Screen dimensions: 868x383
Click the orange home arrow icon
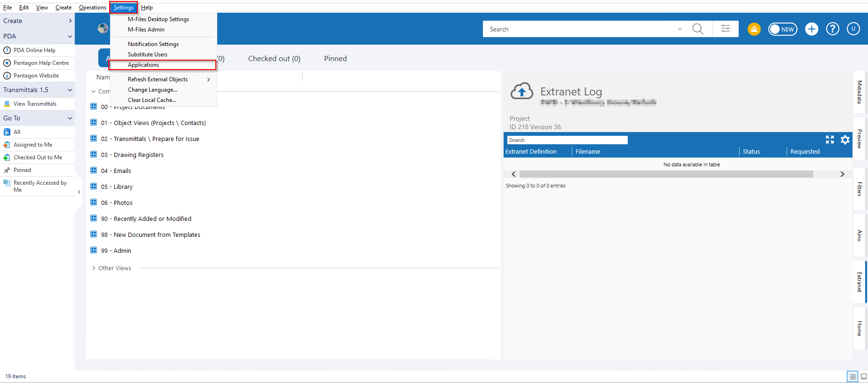click(x=754, y=29)
